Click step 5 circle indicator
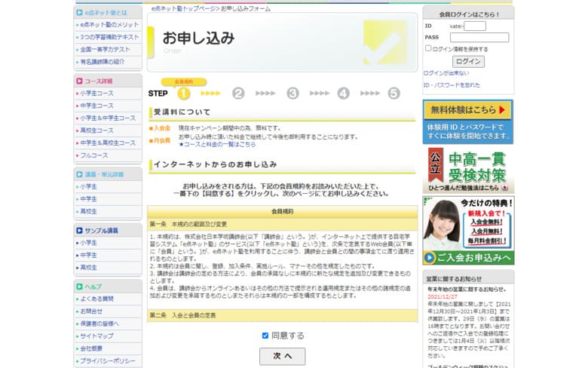 tap(394, 94)
